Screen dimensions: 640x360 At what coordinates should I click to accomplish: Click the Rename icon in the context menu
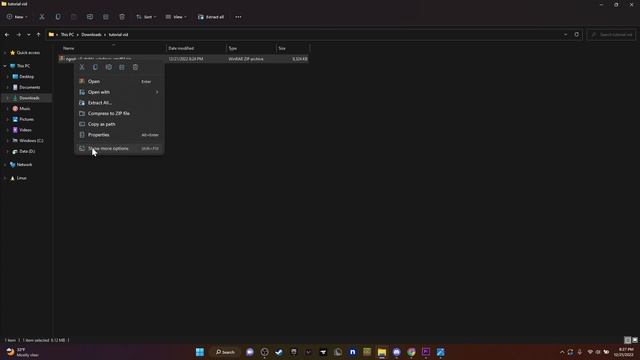[x=109, y=67]
